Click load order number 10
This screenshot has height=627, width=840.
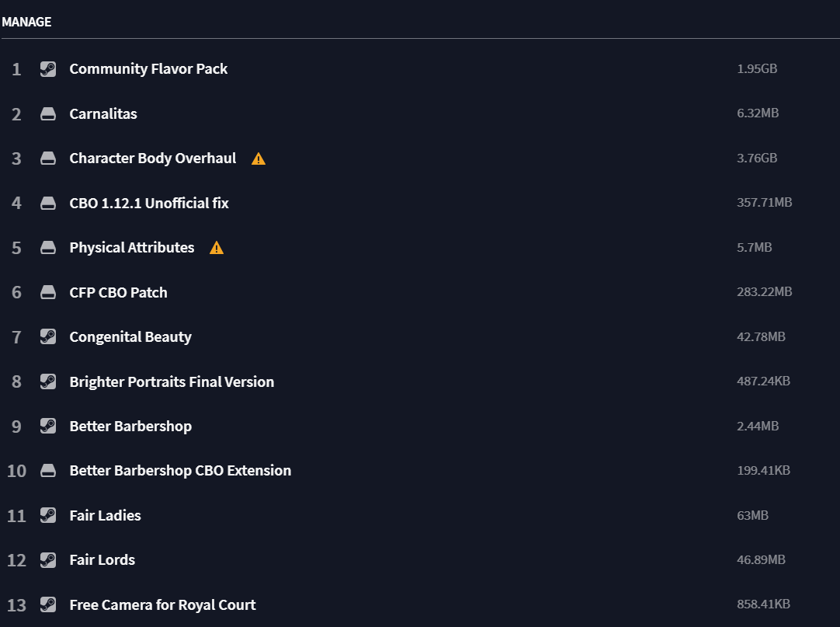coord(16,471)
